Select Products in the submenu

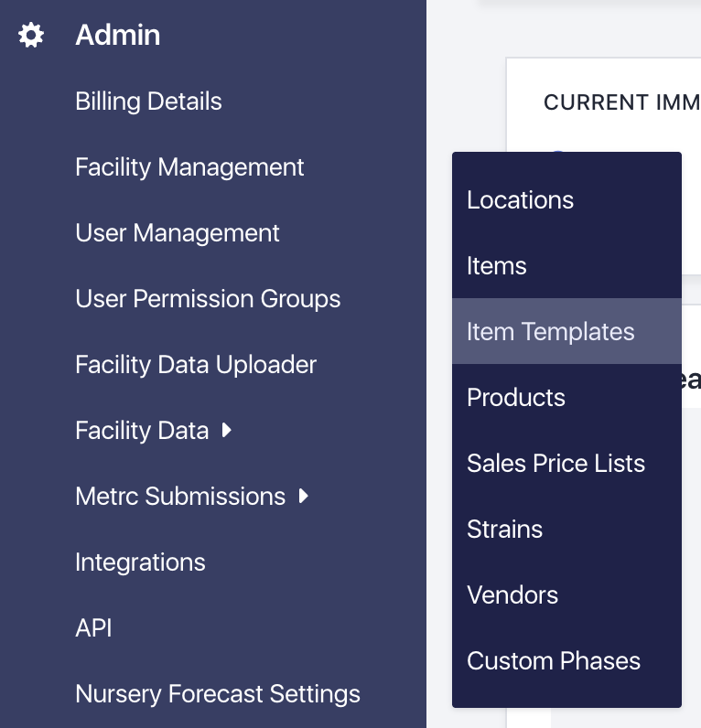(516, 398)
